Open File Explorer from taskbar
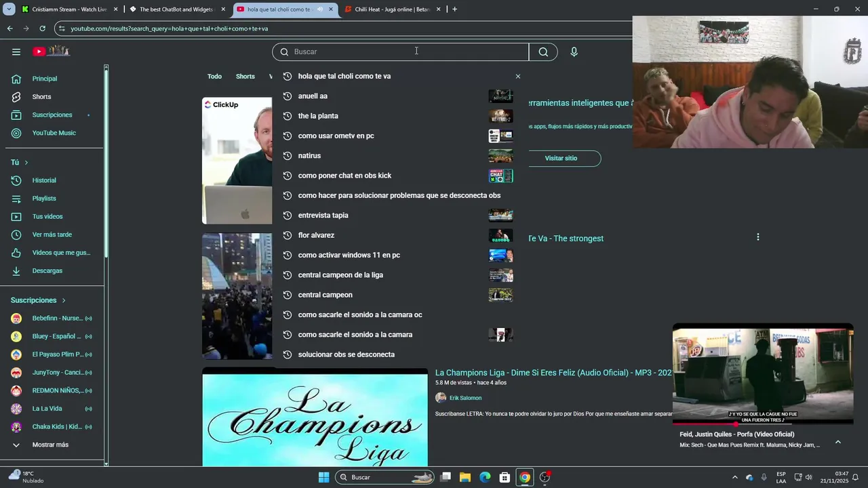 pyautogui.click(x=465, y=477)
